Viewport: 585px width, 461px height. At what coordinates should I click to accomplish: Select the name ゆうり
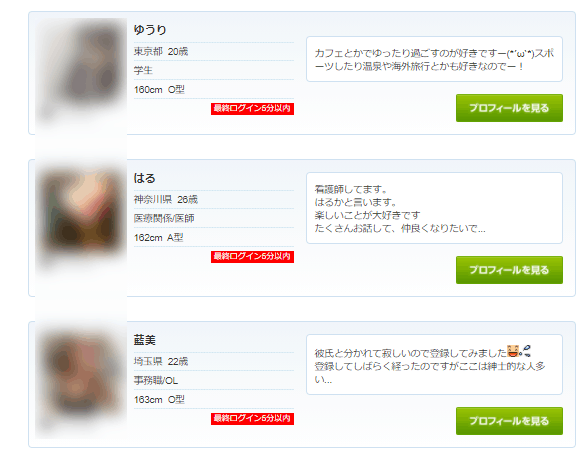tap(150, 29)
